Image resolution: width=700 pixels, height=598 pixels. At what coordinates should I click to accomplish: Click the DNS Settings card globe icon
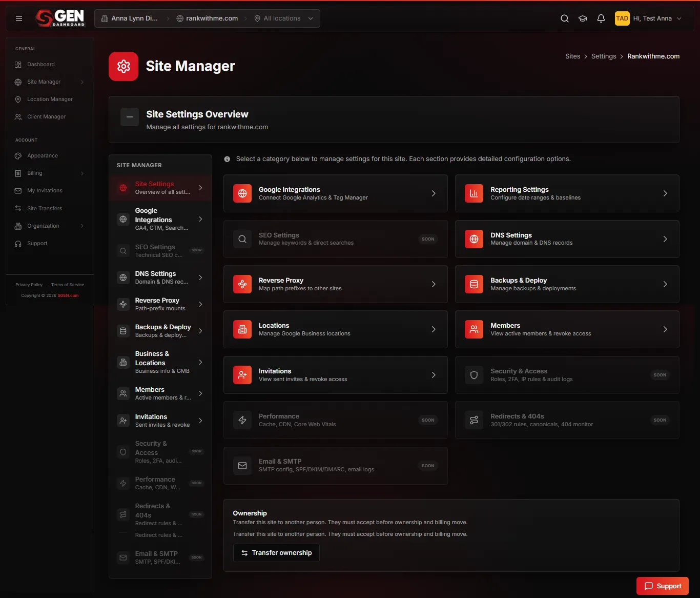[474, 239]
